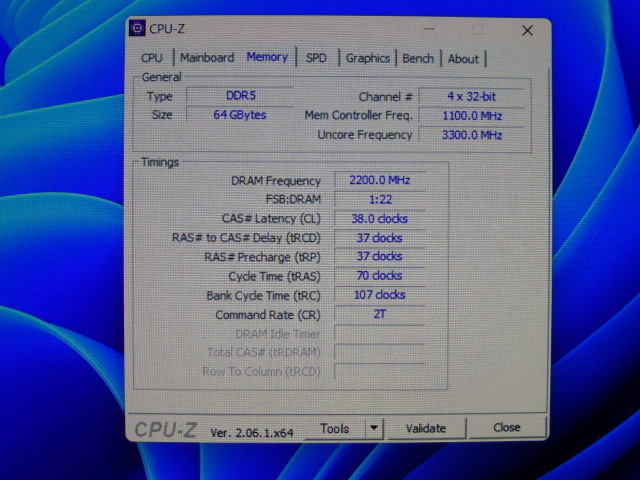
Task: Select the 2200.0 MHz DRAM frequency value
Action: click(380, 180)
